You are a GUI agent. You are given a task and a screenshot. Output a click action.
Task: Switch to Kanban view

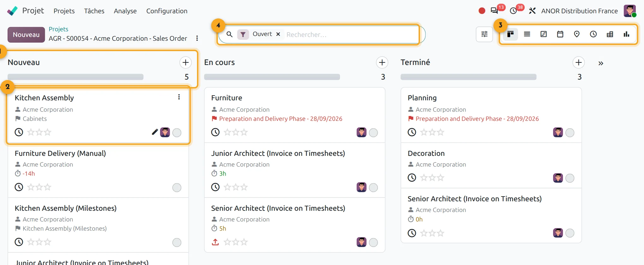[510, 34]
